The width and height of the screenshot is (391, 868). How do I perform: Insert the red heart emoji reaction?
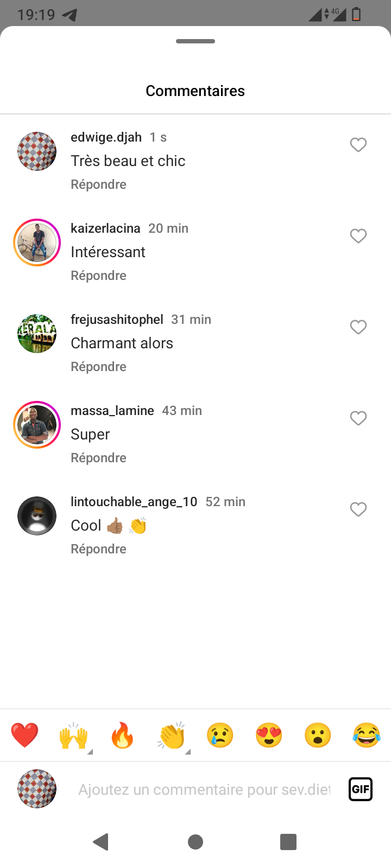(x=25, y=736)
